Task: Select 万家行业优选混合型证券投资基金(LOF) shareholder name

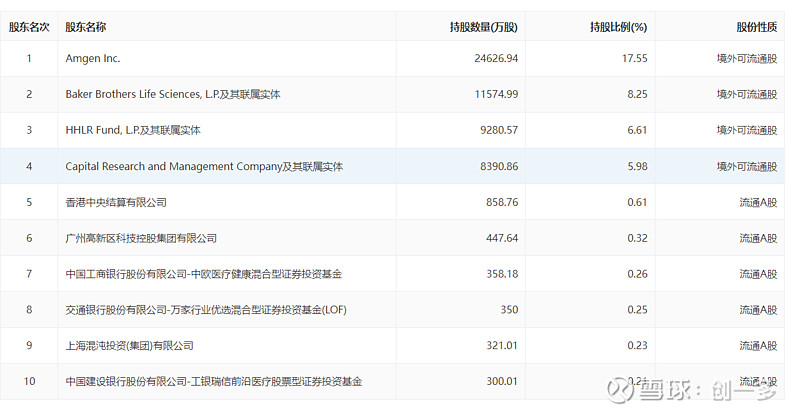Action: point(206,310)
